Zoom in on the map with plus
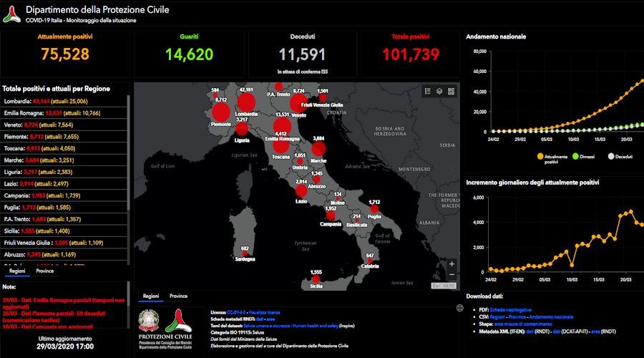 (452, 264)
